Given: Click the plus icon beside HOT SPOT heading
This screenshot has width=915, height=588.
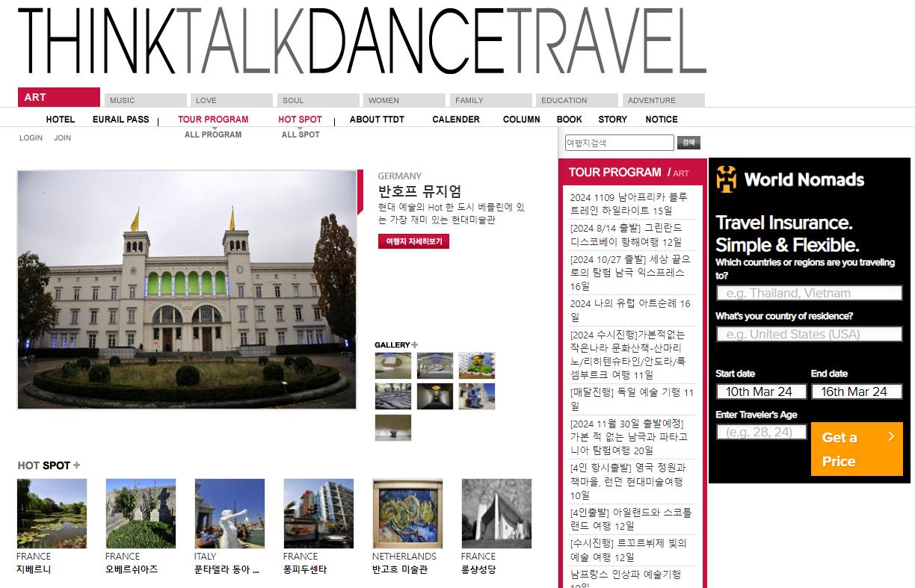Looking at the screenshot, I should click(76, 465).
